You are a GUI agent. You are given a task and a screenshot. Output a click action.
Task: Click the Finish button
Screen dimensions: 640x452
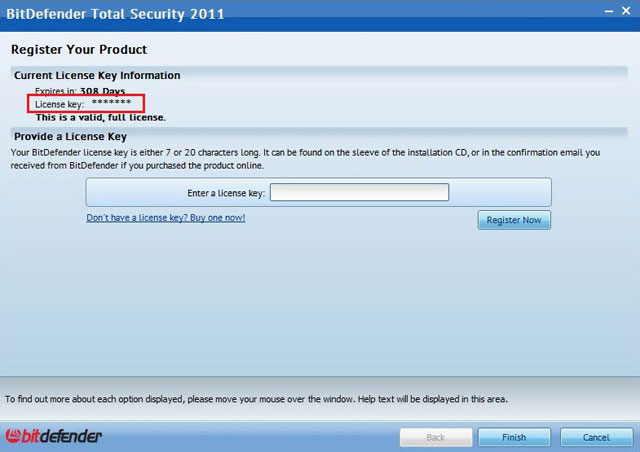[514, 437]
